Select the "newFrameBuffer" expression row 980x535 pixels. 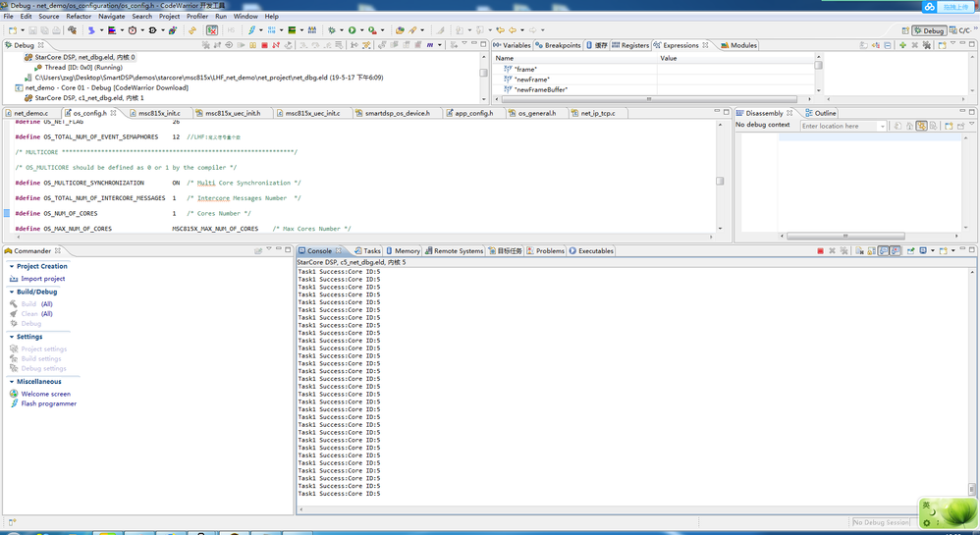[655, 90]
